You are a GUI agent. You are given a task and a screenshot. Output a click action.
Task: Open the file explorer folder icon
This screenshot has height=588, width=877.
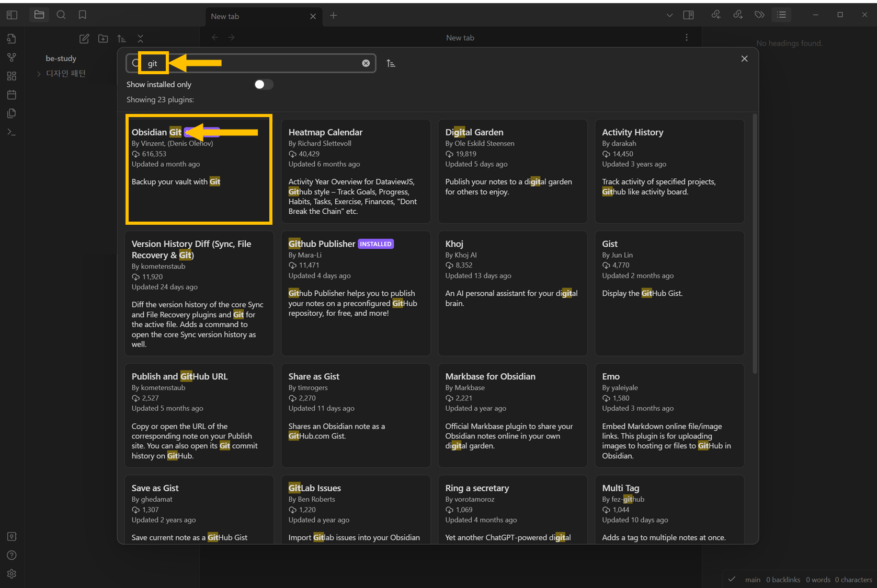(39, 15)
